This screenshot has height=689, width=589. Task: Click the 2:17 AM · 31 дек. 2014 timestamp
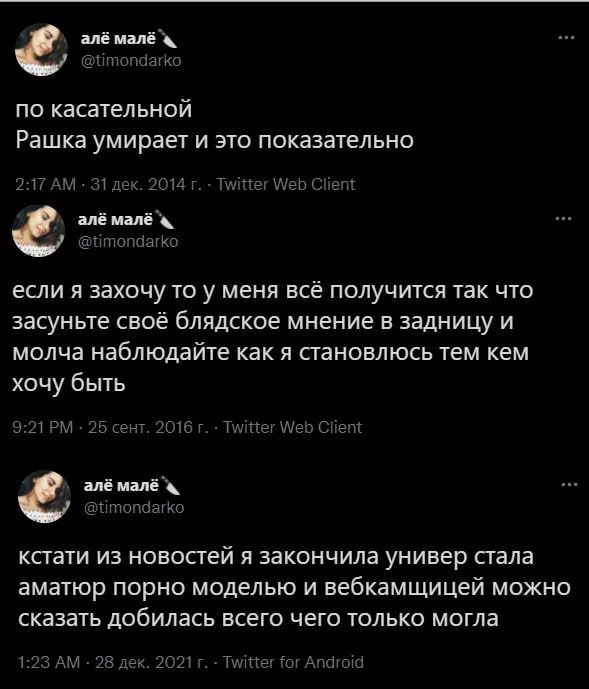(108, 185)
